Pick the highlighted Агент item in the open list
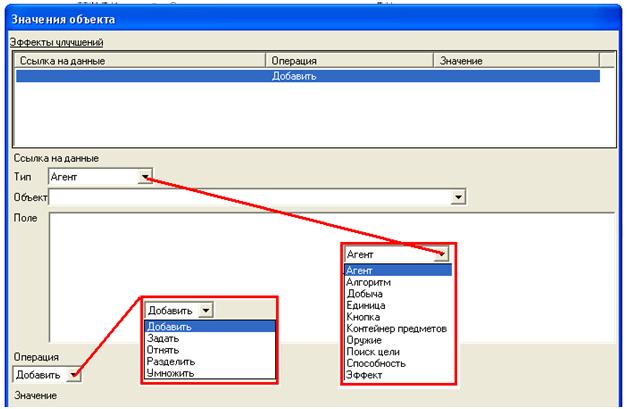Image resolution: width=627 pixels, height=409 pixels. click(398, 270)
